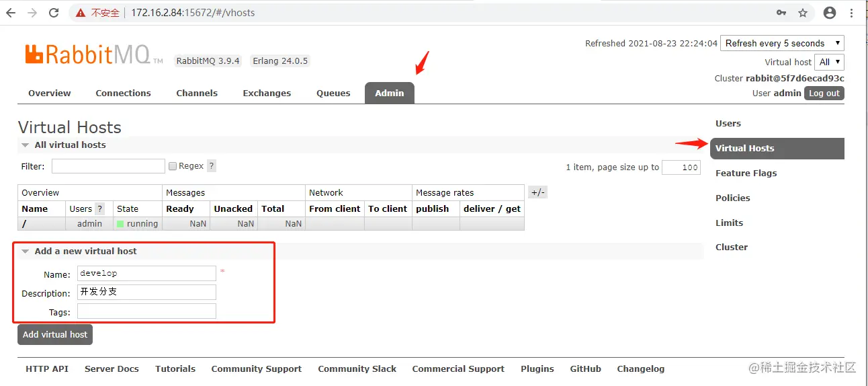Open the HTTP API footer link
The width and height of the screenshot is (868, 386).
pos(47,369)
